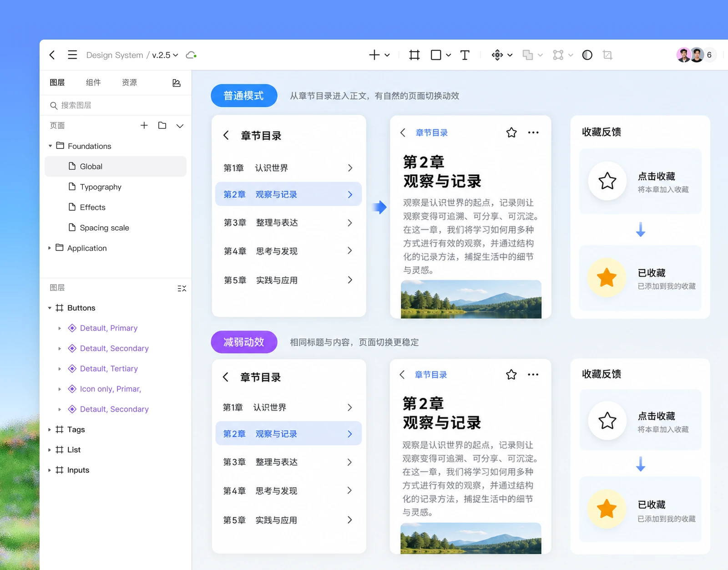Select the Frame tool in toolbar
Image resolution: width=728 pixels, height=570 pixels.
tap(414, 55)
